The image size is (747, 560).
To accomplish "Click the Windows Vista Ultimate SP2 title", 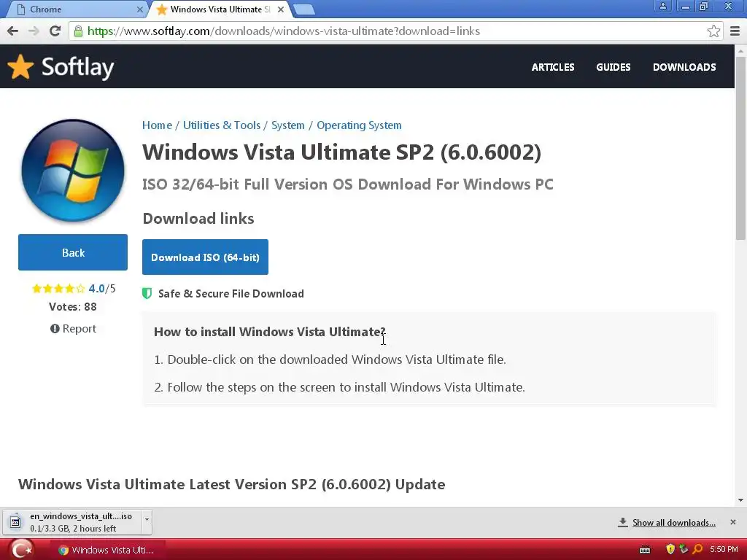I will (341, 152).
